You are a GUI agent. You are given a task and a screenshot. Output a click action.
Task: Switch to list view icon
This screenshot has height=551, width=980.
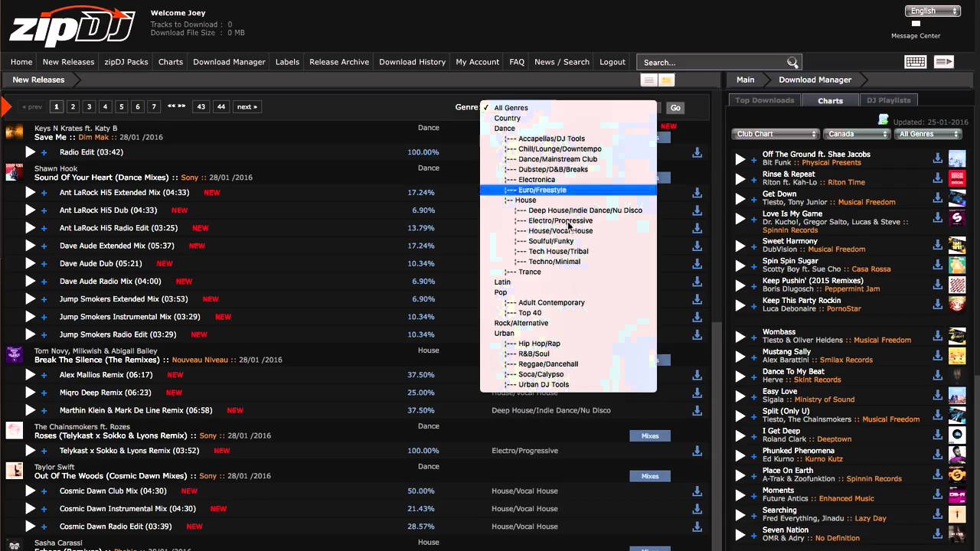(648, 80)
